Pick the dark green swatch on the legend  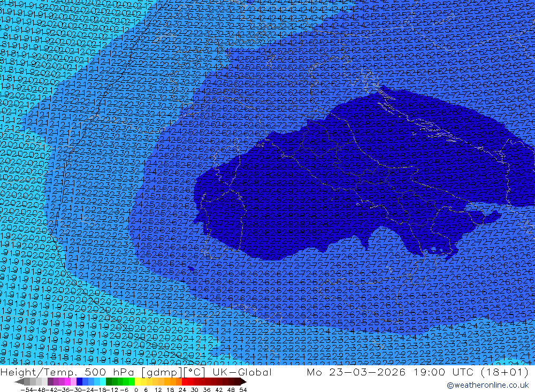point(109,382)
